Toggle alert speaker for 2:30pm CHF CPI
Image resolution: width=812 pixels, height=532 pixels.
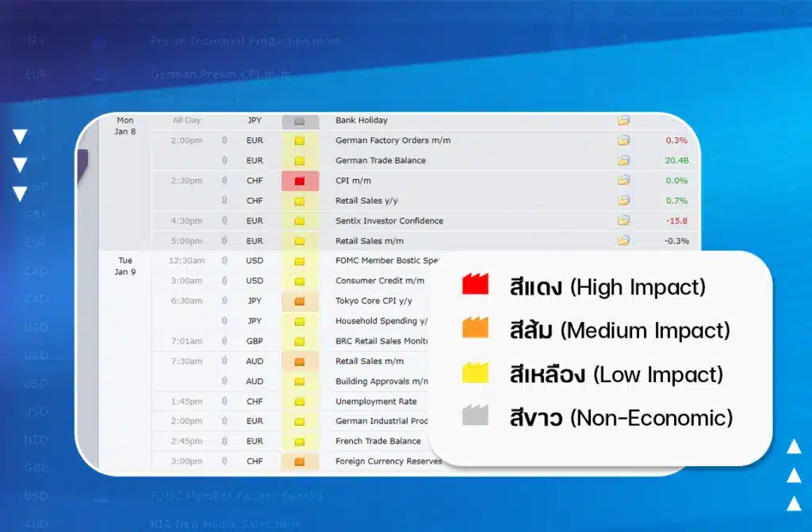click(x=224, y=180)
